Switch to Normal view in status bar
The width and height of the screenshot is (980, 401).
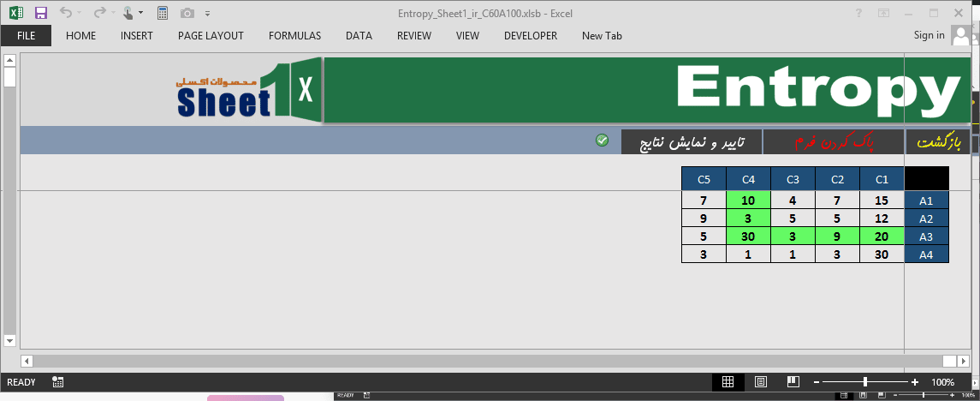[x=728, y=382]
